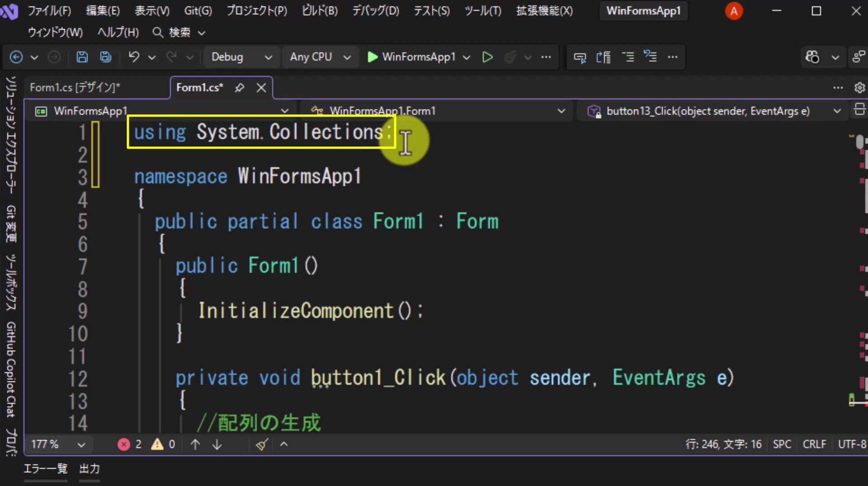The image size is (868, 486).
Task: Undo the last edit via toolbar
Action: pos(134,57)
